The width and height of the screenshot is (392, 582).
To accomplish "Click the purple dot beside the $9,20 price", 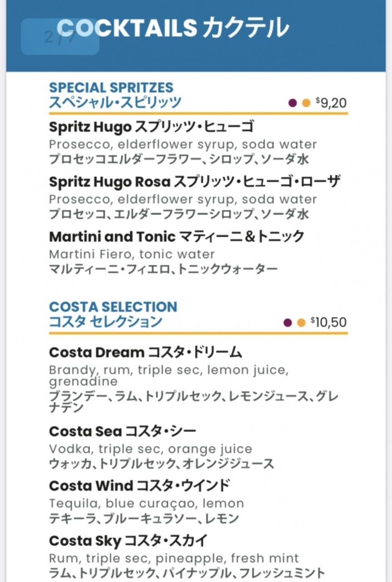I will click(x=293, y=103).
